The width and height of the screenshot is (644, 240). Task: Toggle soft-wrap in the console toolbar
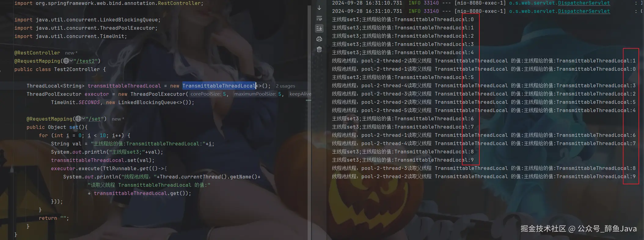(x=319, y=18)
